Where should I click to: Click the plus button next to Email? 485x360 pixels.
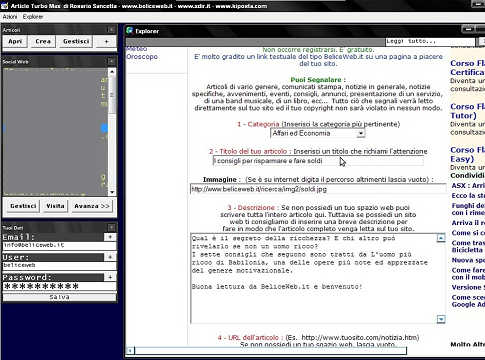pos(110,237)
